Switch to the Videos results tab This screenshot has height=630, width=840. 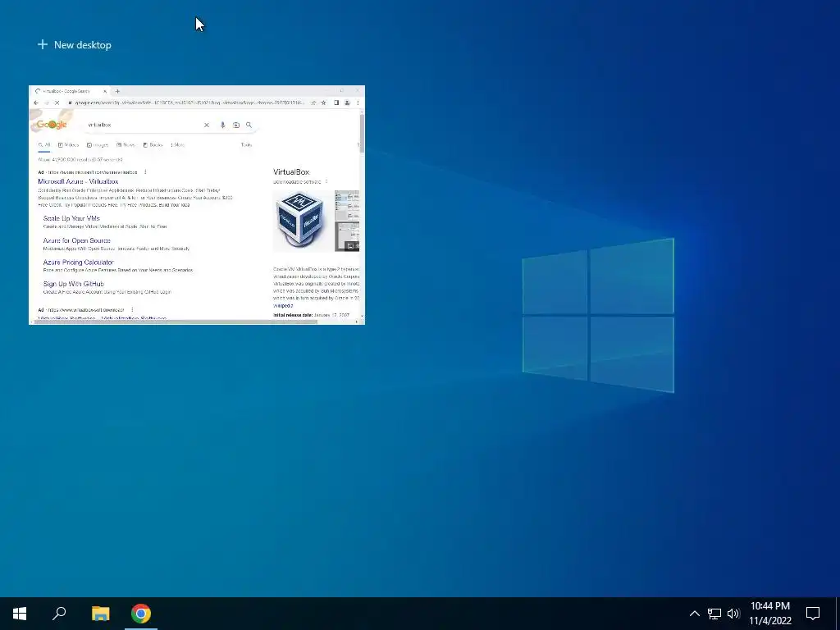tap(68, 145)
